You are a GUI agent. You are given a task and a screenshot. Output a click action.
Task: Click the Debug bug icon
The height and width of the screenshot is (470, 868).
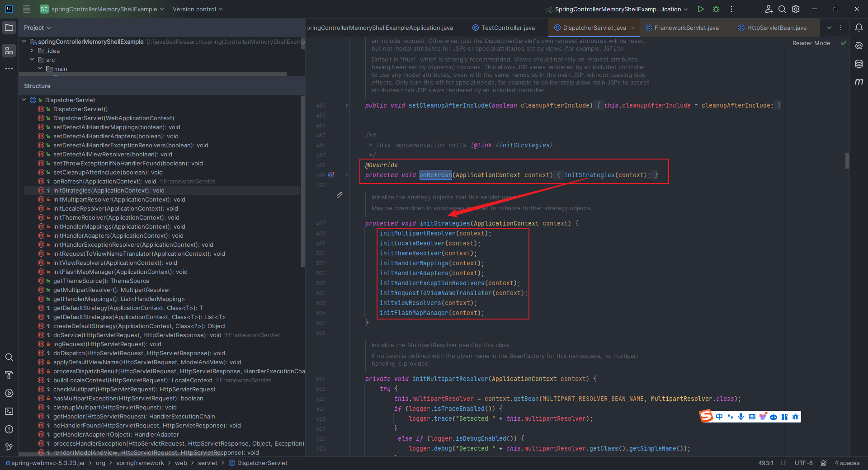point(716,9)
